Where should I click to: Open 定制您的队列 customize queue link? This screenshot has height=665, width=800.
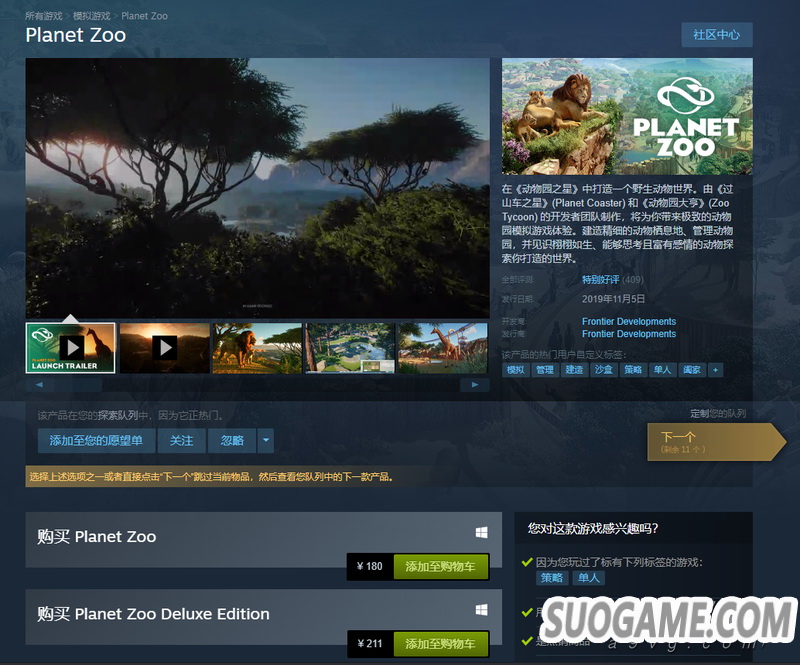pos(718,413)
